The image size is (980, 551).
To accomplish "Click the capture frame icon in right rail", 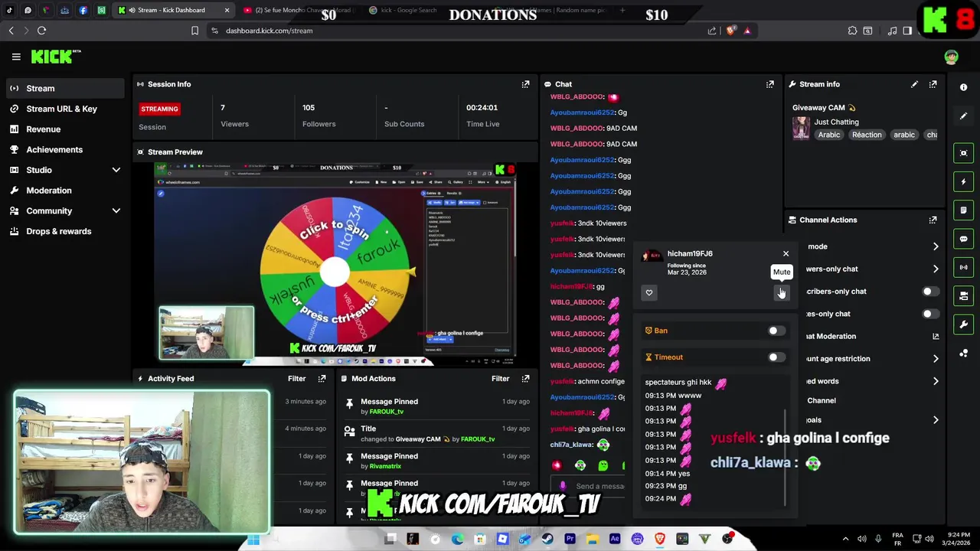I will [x=963, y=153].
